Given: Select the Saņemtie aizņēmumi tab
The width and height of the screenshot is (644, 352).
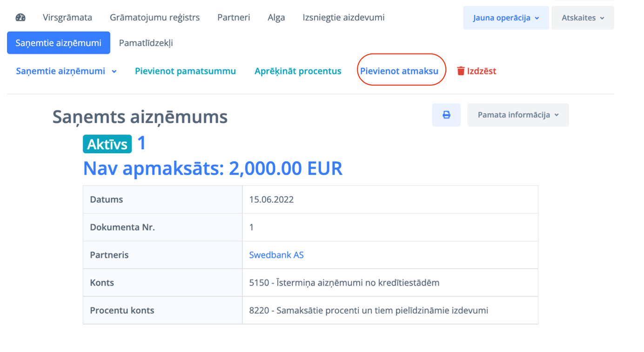Looking at the screenshot, I should 59,43.
